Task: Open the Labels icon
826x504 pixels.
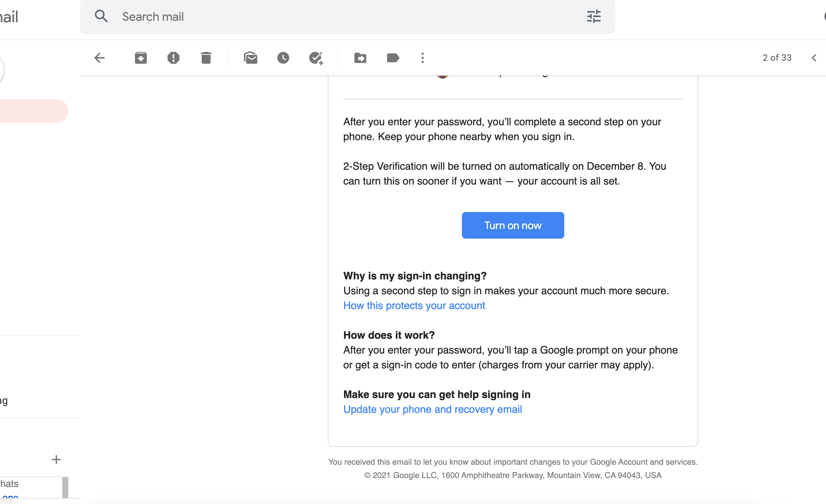Action: click(x=393, y=58)
